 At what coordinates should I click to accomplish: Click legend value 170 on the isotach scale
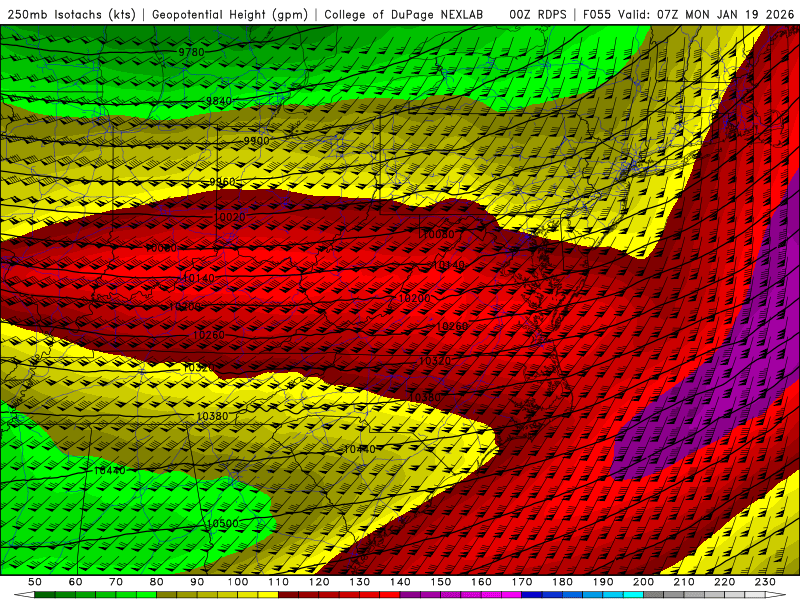(521, 582)
